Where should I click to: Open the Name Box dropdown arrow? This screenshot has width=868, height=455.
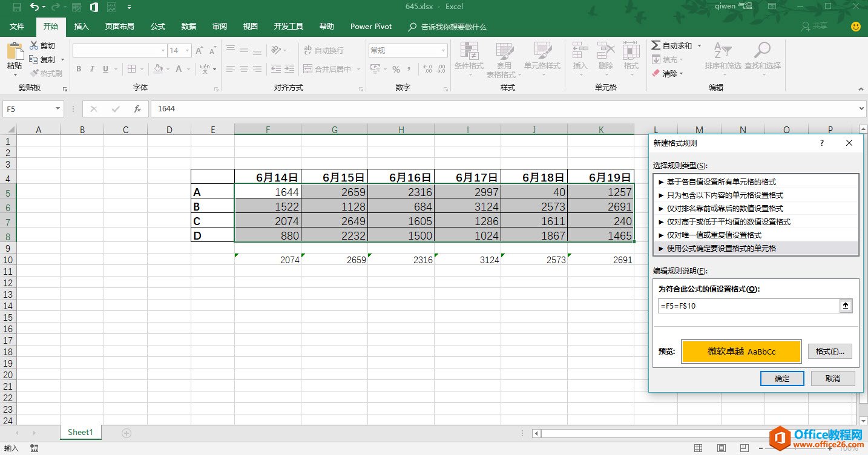(x=58, y=109)
